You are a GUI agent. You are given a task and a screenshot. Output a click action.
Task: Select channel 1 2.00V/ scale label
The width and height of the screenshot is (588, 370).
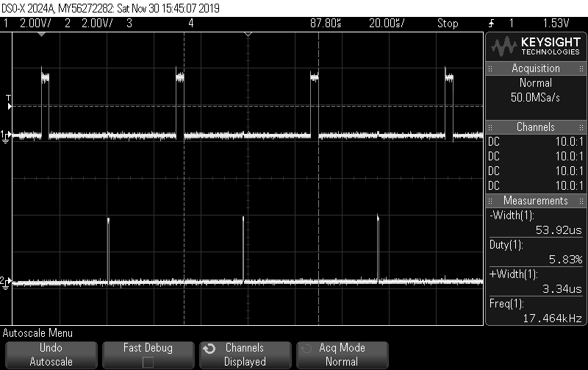(x=35, y=24)
